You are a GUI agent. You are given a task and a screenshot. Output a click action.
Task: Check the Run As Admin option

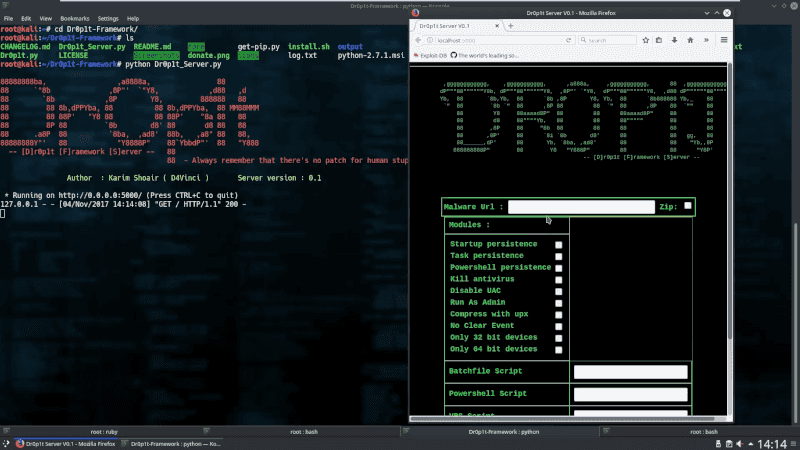pos(559,304)
